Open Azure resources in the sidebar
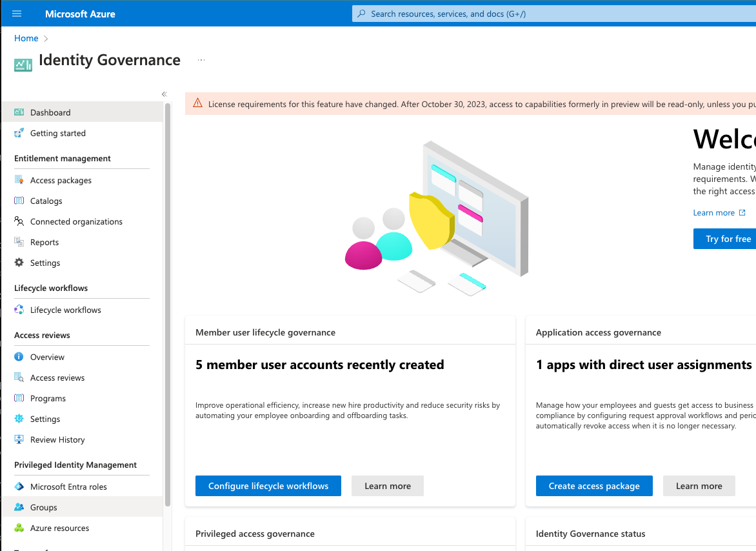 click(59, 528)
